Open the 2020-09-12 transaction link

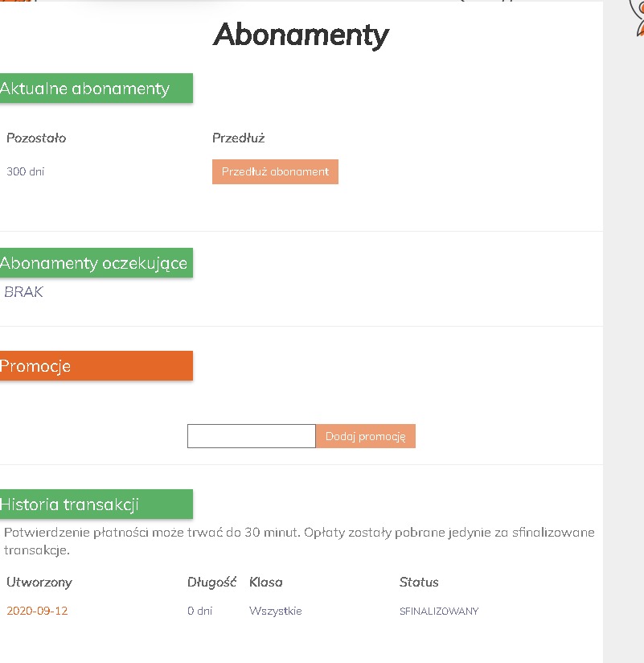coord(37,611)
